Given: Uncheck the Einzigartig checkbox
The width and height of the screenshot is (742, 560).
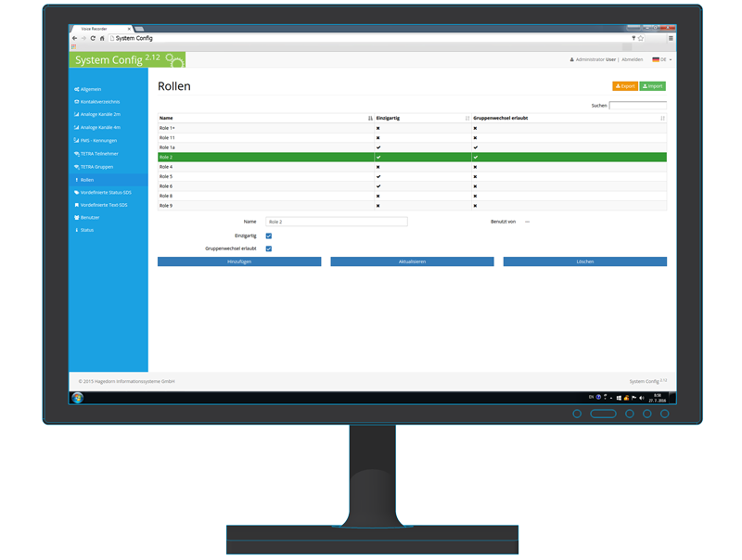Looking at the screenshot, I should click(269, 236).
